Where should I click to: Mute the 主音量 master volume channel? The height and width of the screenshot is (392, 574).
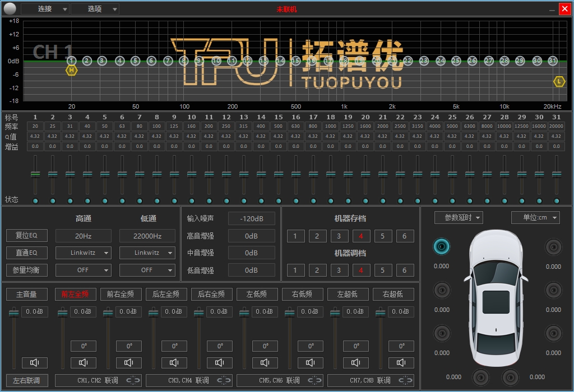point(35,362)
